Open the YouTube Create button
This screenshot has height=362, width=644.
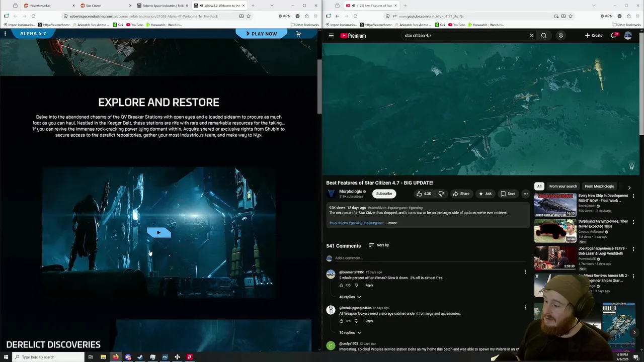tap(594, 36)
